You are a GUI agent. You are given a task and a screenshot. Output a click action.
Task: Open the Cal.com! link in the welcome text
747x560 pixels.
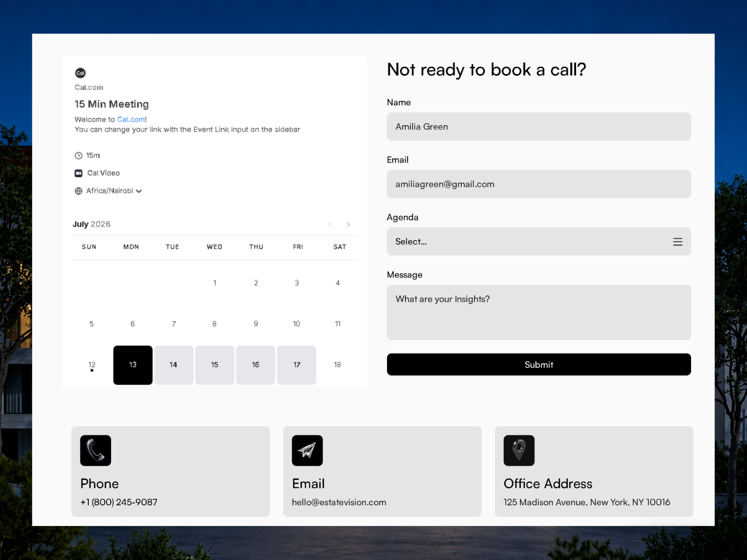click(x=132, y=119)
